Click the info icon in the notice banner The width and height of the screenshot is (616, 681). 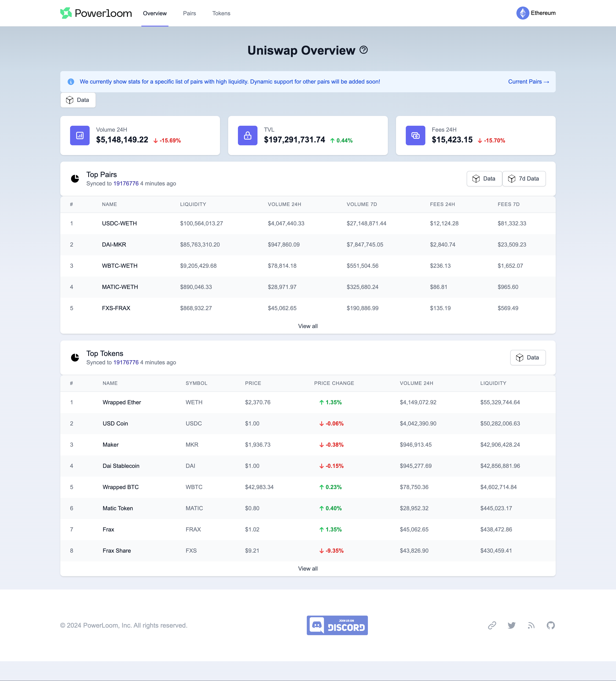tap(71, 82)
